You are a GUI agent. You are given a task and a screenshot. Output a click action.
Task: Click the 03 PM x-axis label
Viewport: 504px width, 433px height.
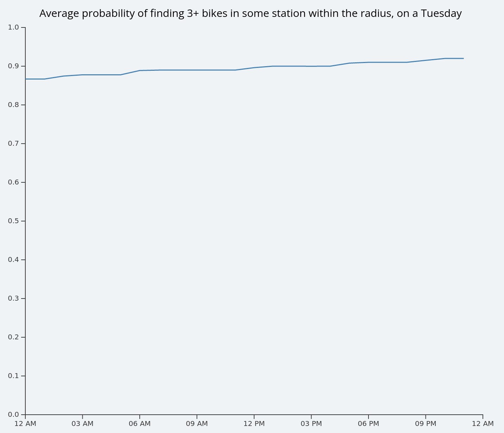point(311,423)
